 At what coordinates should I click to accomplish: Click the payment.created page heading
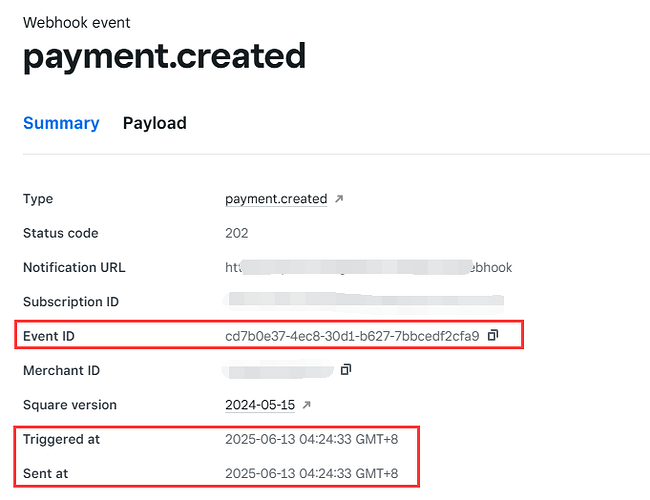(164, 56)
